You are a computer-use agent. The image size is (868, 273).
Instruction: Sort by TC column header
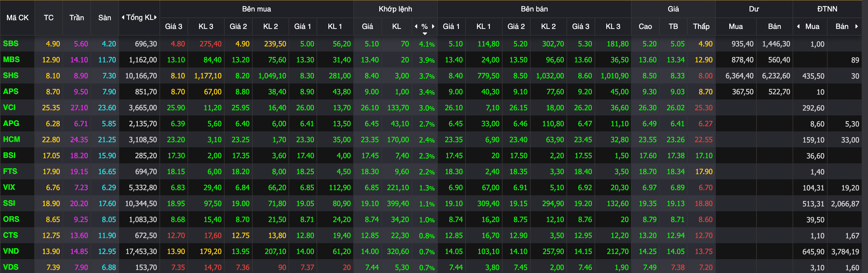point(49,17)
